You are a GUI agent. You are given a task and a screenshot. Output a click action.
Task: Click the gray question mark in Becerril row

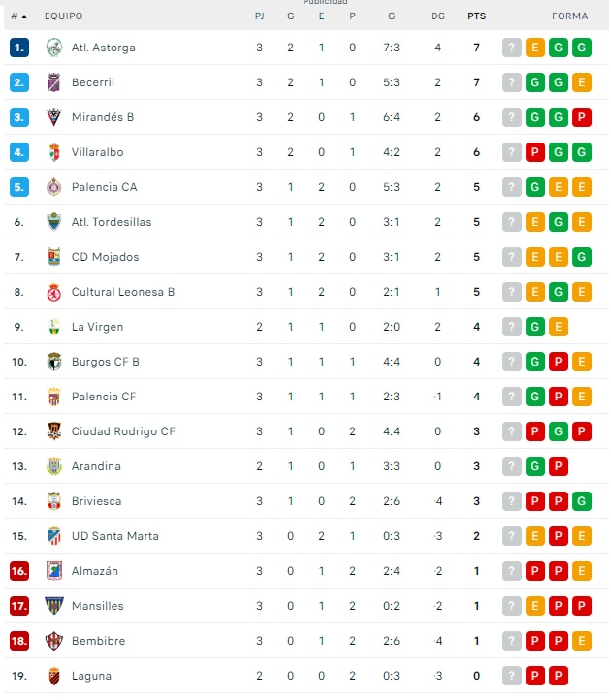(512, 82)
